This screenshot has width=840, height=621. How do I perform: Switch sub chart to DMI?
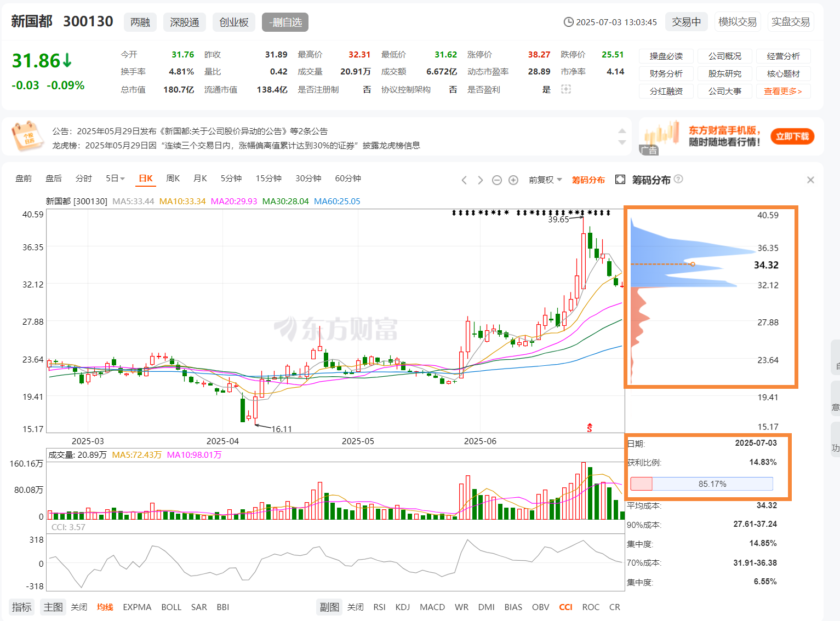(x=487, y=607)
